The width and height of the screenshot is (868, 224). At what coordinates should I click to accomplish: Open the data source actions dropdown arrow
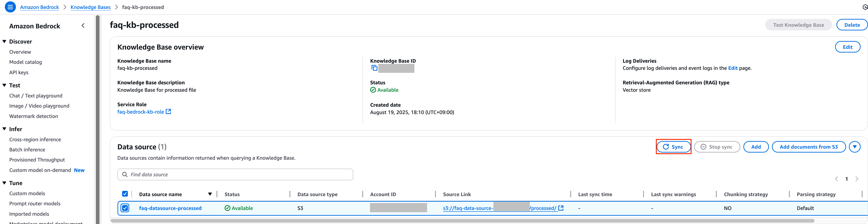point(854,147)
